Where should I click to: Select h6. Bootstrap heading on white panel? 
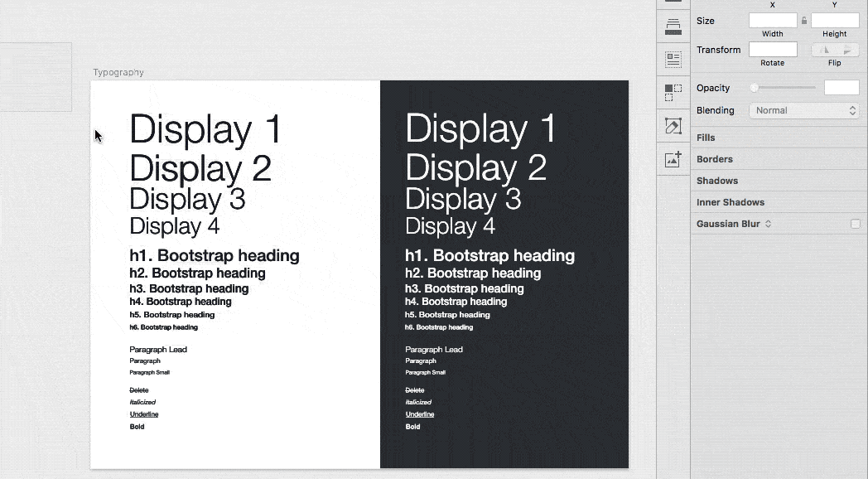[x=163, y=327]
